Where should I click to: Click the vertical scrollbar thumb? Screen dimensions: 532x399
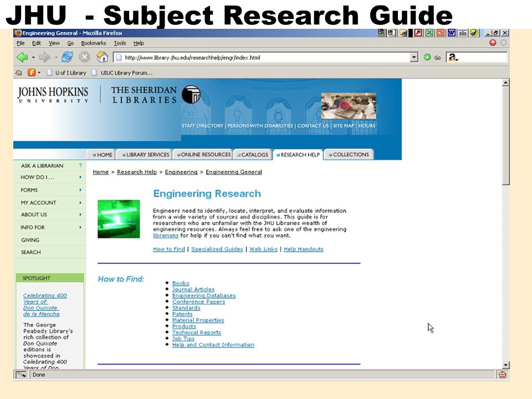505,136
